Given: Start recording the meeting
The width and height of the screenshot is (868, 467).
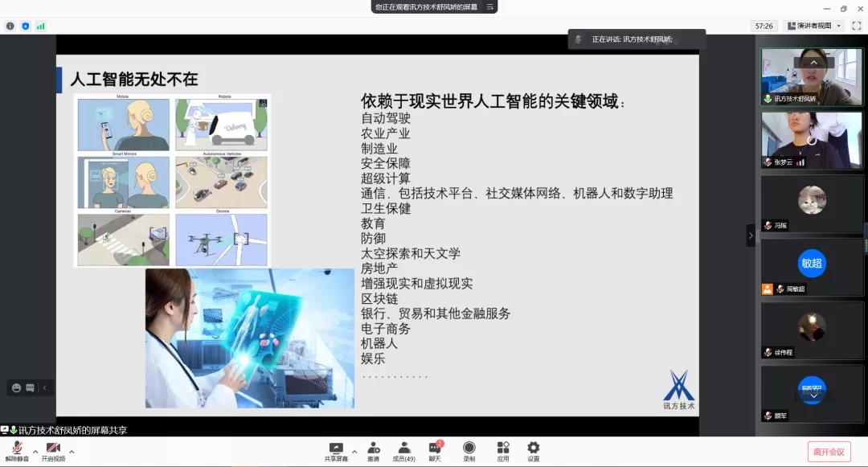Looking at the screenshot, I should (469, 449).
